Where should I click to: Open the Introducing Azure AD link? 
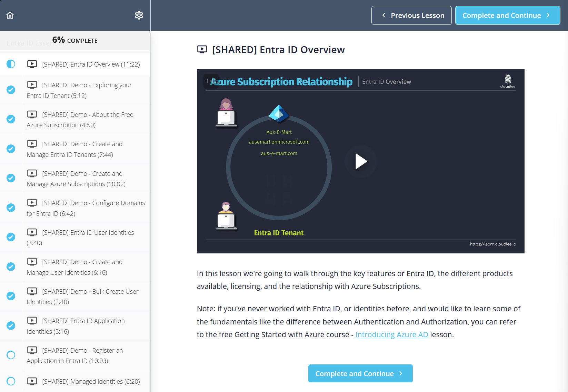tap(392, 334)
